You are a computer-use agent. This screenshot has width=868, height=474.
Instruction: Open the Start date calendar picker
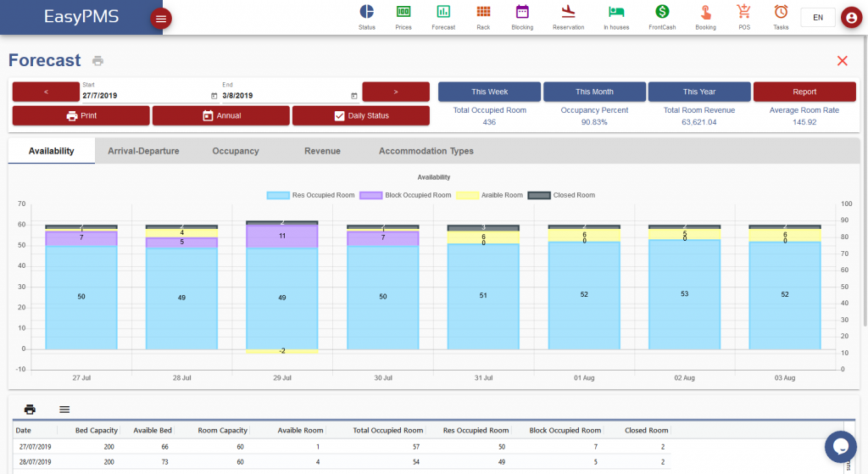point(214,96)
